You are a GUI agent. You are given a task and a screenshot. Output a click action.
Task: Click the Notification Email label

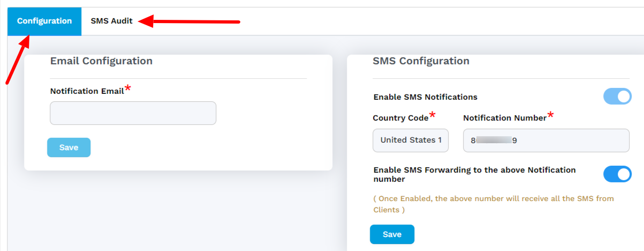[87, 91]
